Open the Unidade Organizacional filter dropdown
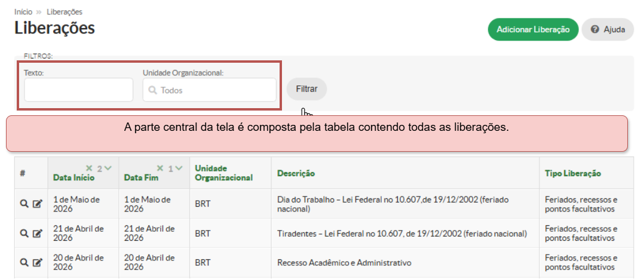Screen dimensions: 644x279 (209, 90)
